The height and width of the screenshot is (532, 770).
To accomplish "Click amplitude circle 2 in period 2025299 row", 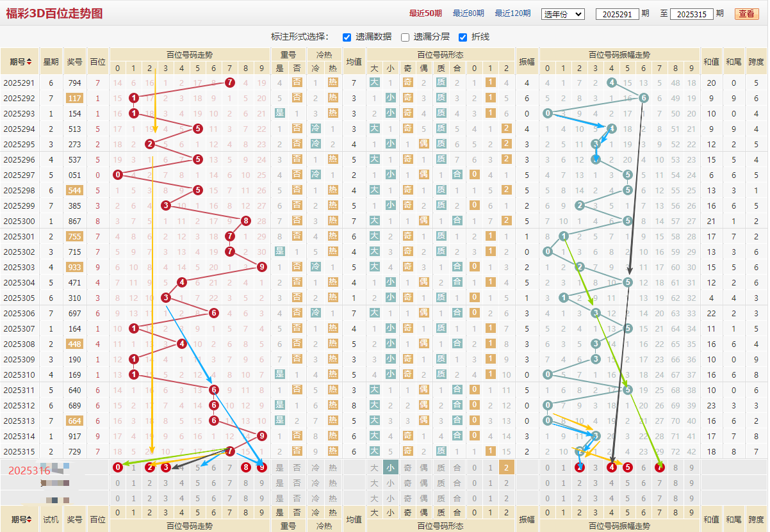I will coord(580,206).
